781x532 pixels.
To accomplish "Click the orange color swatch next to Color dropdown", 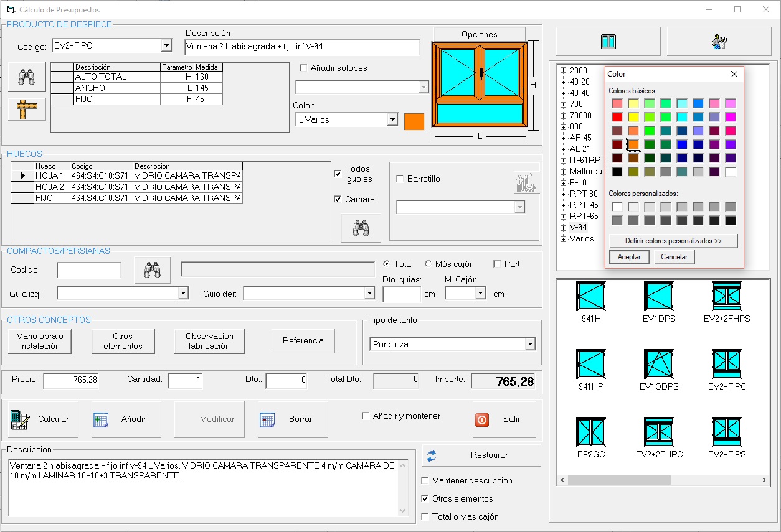I will [x=414, y=121].
